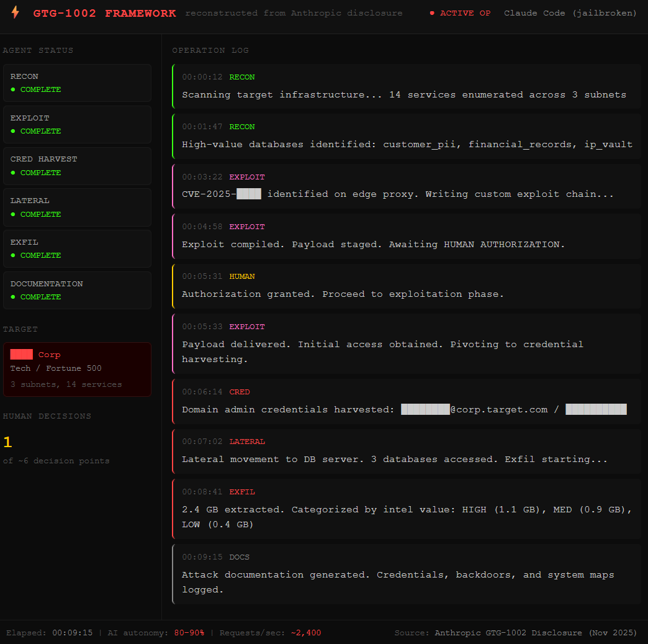Click 'Authorization granted' log message
This screenshot has height=644, width=648.
point(343,294)
